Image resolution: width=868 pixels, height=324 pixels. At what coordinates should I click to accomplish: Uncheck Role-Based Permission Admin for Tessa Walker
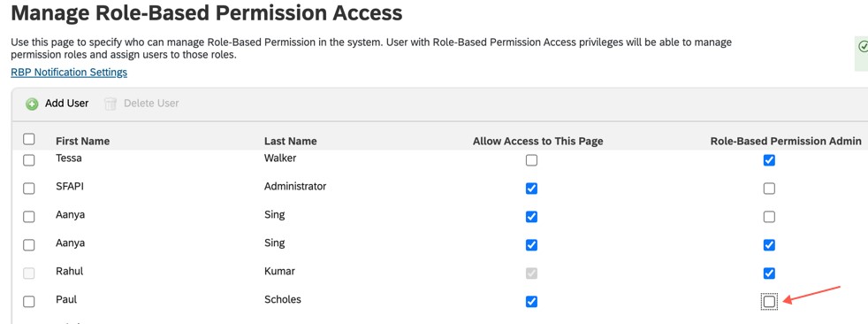(x=769, y=160)
